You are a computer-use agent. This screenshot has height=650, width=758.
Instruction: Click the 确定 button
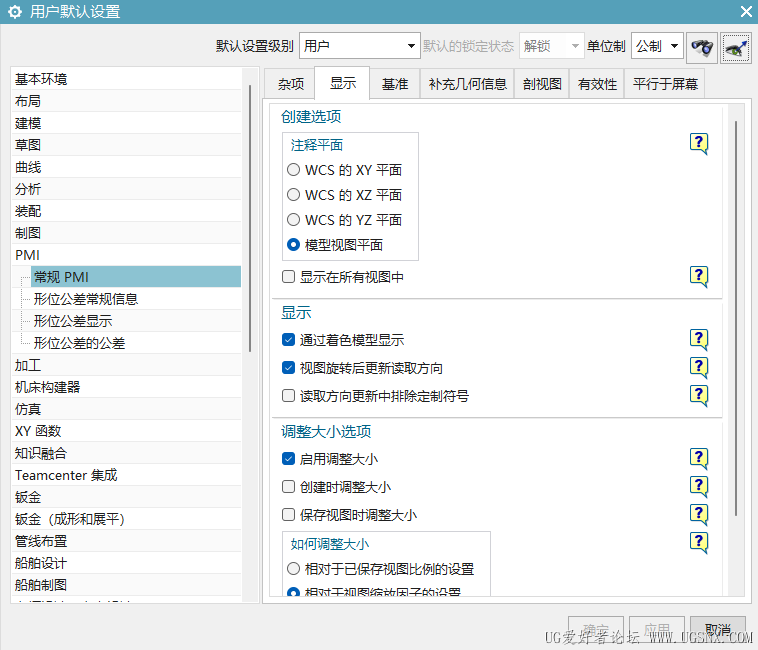[x=596, y=630]
